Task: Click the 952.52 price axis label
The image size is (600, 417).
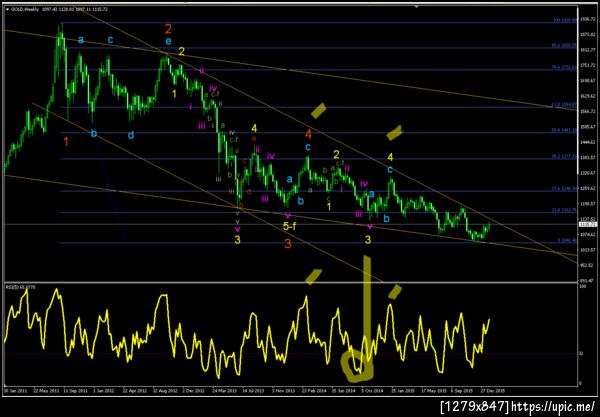Action: (x=587, y=265)
